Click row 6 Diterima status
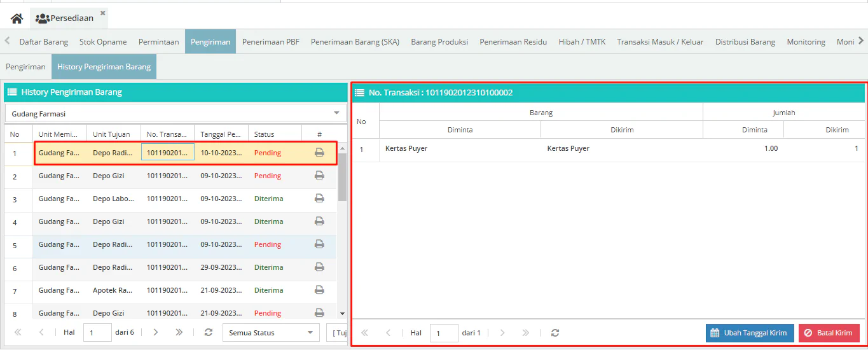Image resolution: width=868 pixels, height=350 pixels. point(269,267)
